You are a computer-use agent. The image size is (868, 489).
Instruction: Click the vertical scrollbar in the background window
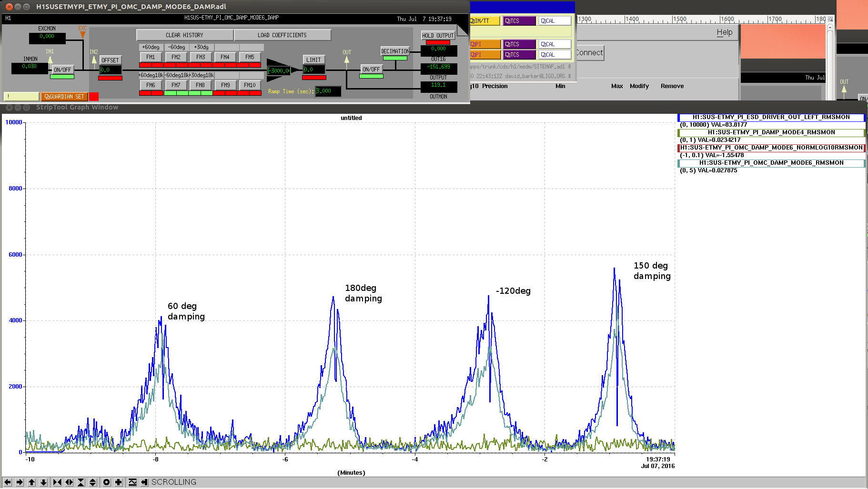(830, 62)
